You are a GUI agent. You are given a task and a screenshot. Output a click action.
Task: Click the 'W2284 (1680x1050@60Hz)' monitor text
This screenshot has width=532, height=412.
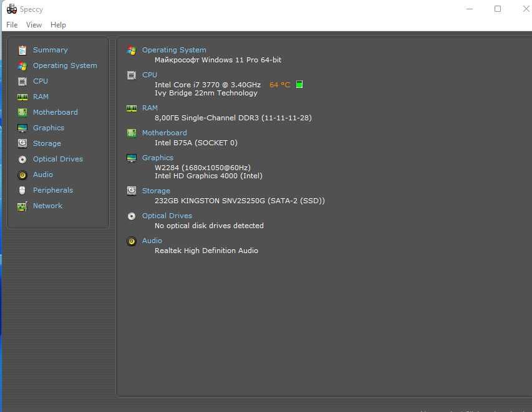tap(203, 168)
